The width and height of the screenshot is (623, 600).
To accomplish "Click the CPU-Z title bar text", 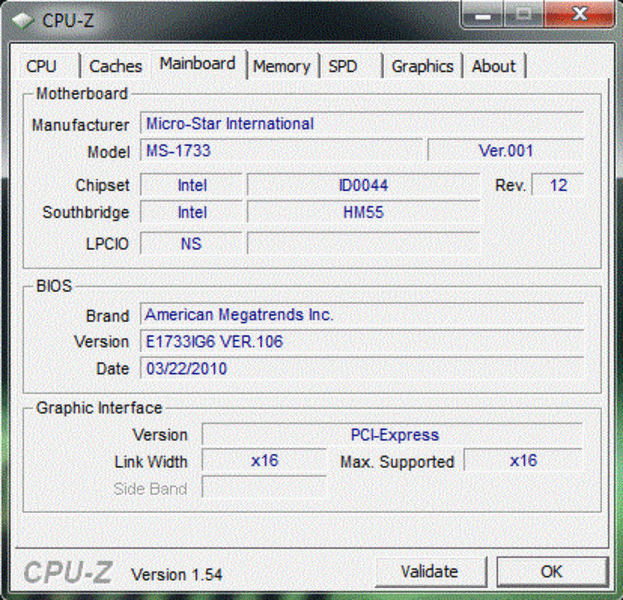I will point(68,20).
